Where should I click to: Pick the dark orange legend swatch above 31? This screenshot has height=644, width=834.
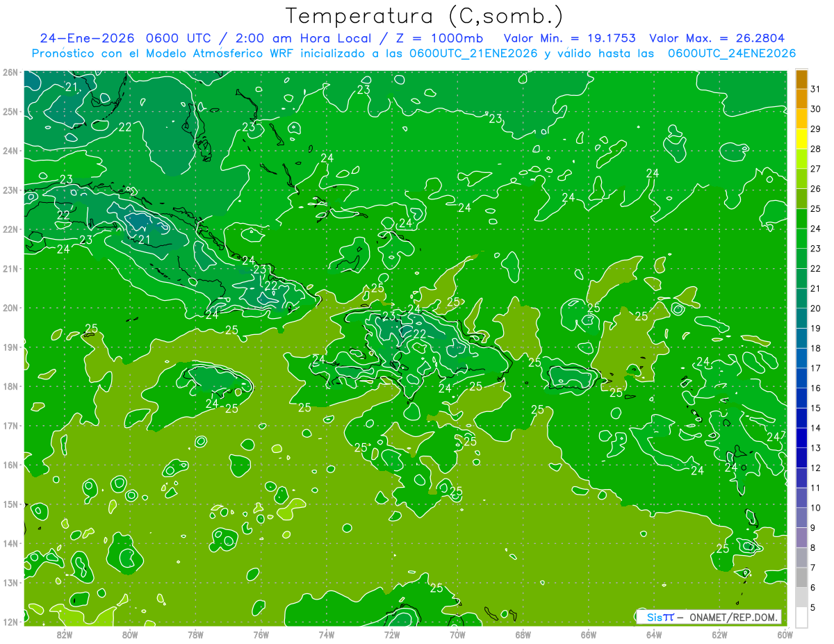tap(801, 79)
